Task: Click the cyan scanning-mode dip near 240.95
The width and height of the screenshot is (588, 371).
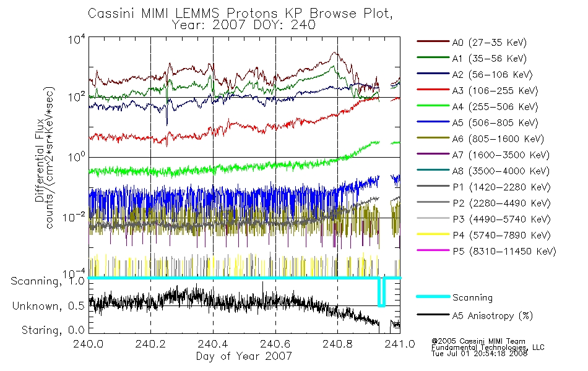Action: [381, 292]
